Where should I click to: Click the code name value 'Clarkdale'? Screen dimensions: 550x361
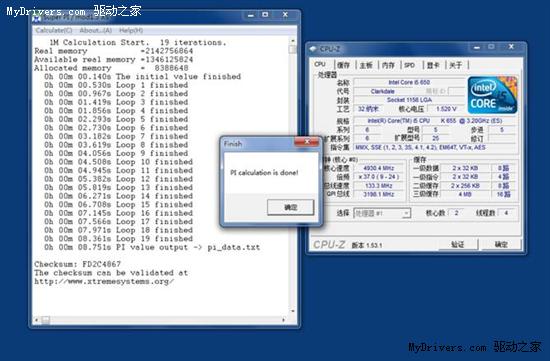click(x=383, y=91)
